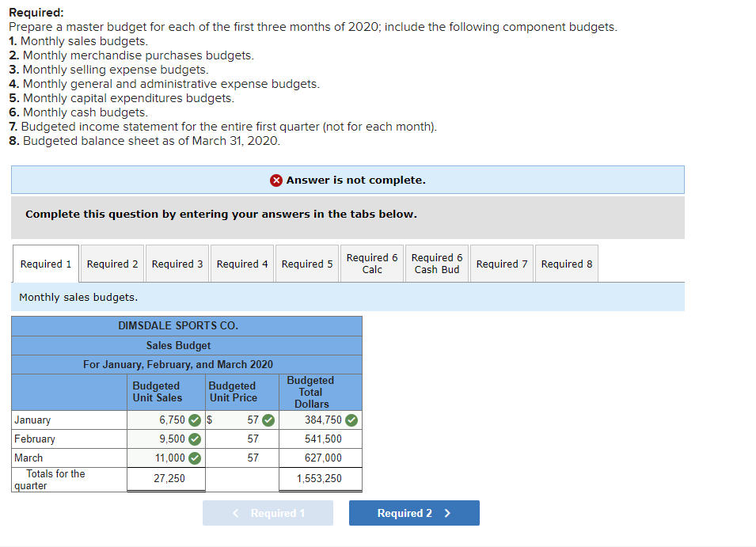Select January total dollars cell 384,750
The width and height of the screenshot is (756, 547).
point(321,420)
